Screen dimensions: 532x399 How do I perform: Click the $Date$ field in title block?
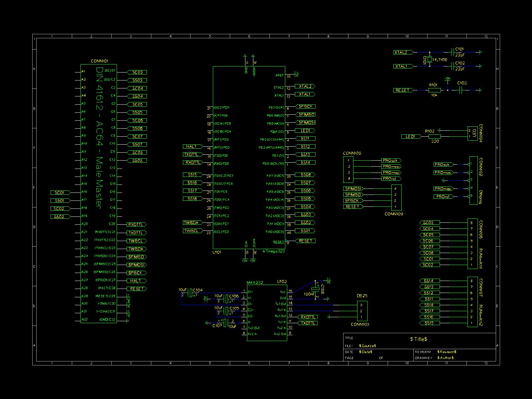pos(365,352)
